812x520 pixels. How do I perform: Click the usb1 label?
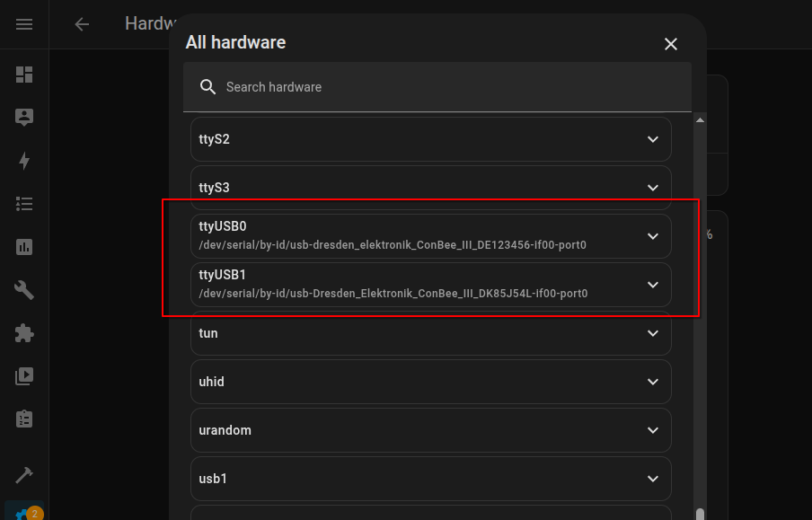[213, 479]
